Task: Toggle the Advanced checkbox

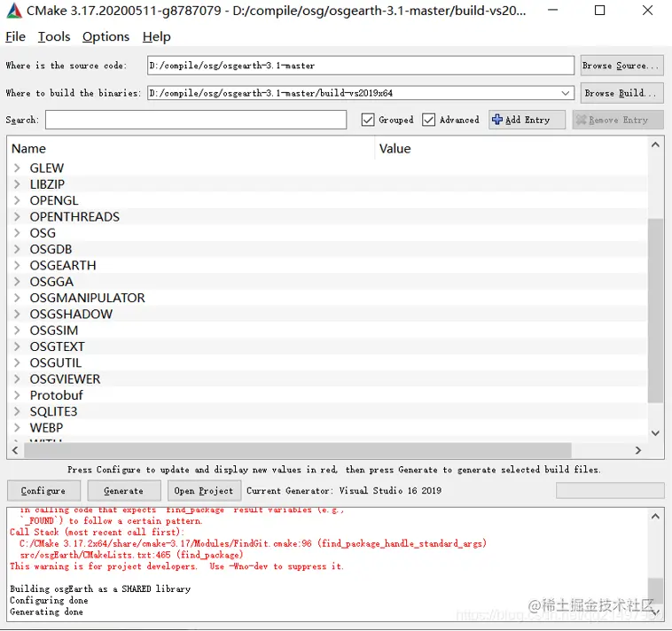Action: [428, 120]
